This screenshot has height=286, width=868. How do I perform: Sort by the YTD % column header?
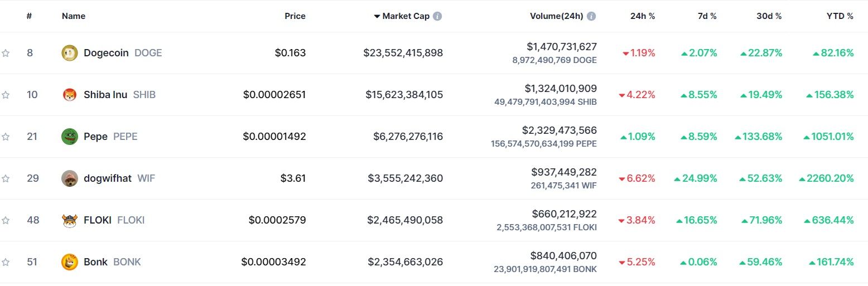(840, 16)
